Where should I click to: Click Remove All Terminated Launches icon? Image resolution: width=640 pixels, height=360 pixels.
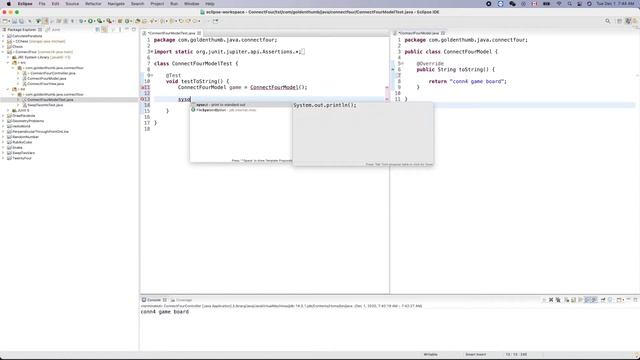click(x=558, y=300)
